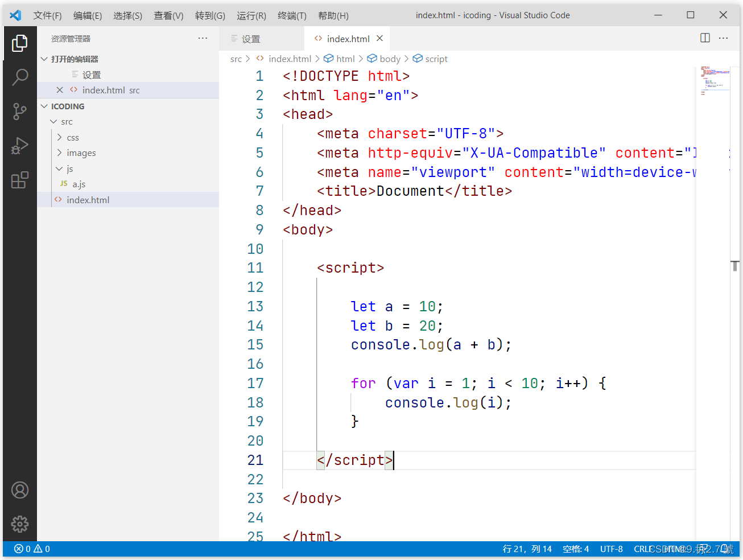The height and width of the screenshot is (560, 743).
Task: Click the line 17 for loop text
Action: [x=478, y=383]
